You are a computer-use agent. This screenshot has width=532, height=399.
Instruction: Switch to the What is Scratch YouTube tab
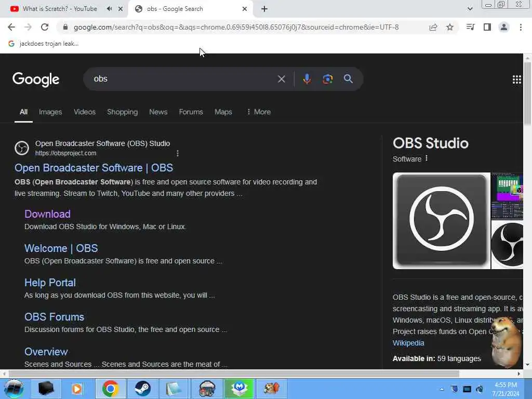60,9
